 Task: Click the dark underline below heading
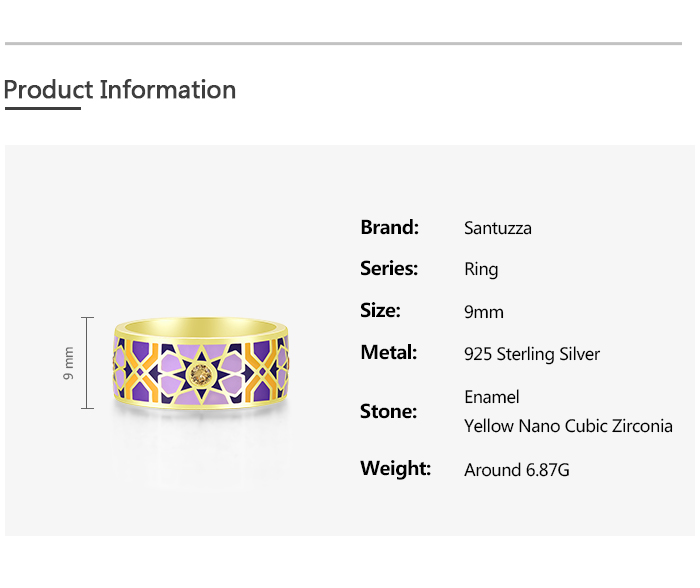pos(42,108)
